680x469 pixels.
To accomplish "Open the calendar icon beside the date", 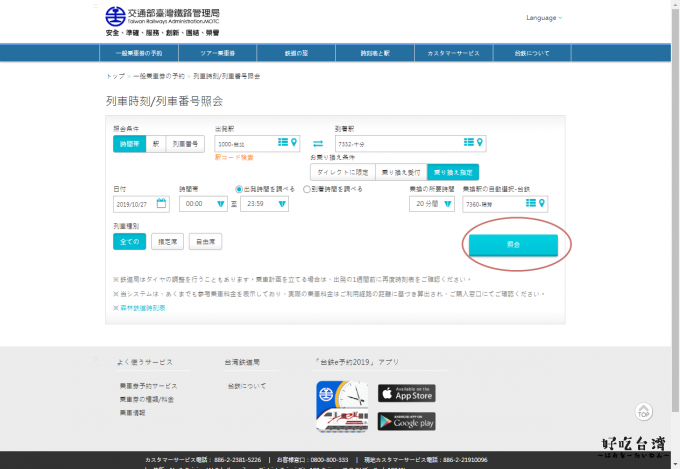I will coord(162,203).
